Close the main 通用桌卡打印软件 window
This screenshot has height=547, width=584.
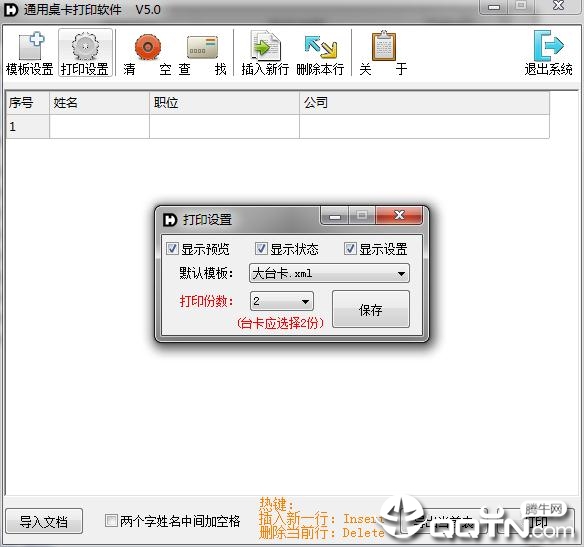click(x=558, y=6)
